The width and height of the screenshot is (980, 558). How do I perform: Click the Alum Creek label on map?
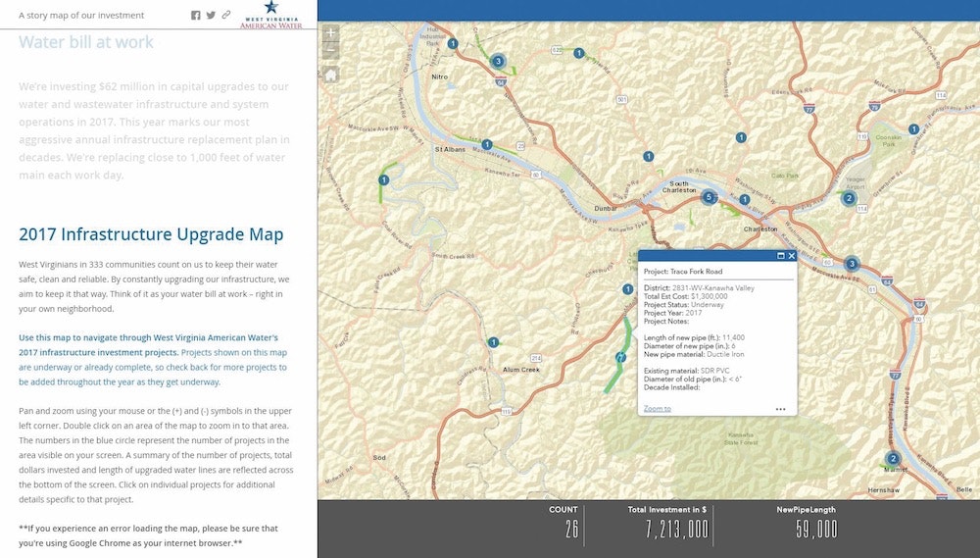pos(521,370)
